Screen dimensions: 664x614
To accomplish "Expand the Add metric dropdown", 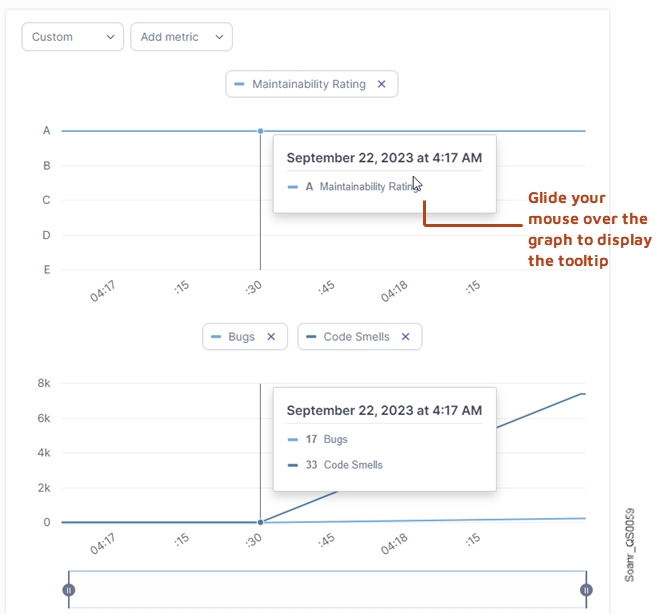I will click(x=181, y=37).
